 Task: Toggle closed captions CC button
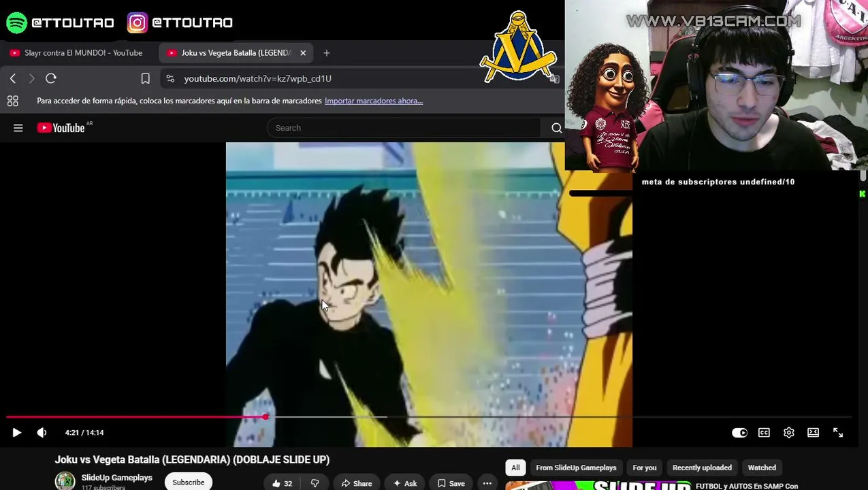(764, 432)
